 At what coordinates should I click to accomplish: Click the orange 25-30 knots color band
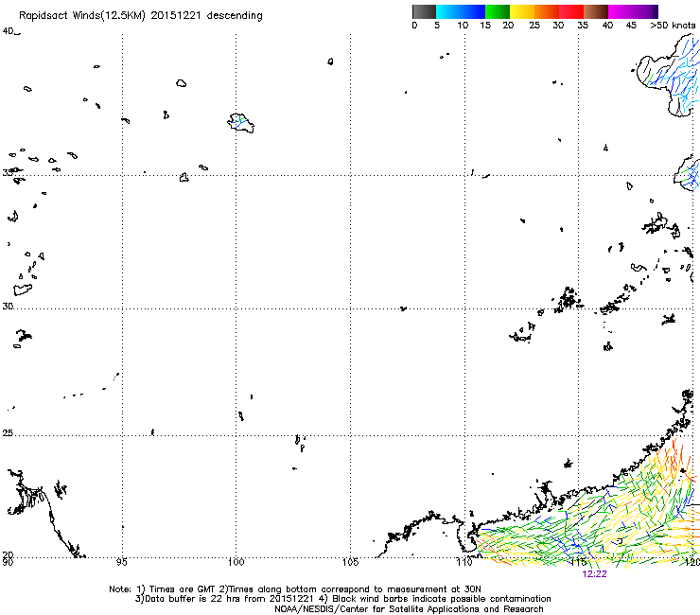[547, 11]
